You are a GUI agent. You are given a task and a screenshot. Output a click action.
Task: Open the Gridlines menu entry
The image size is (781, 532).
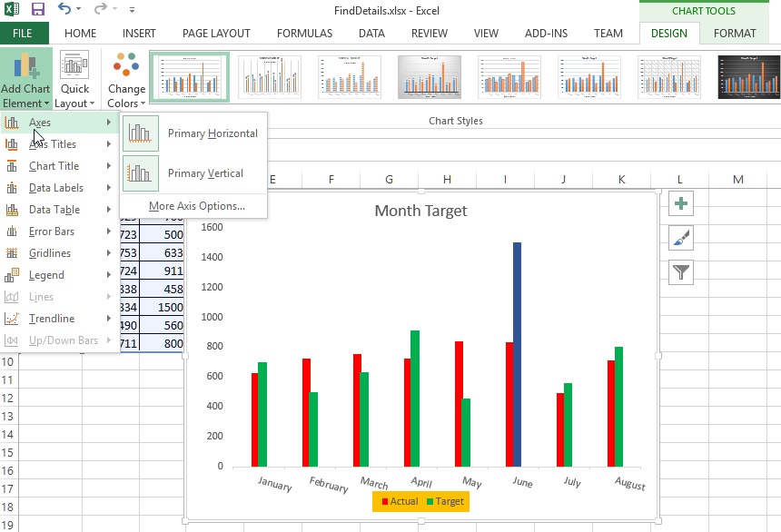click(x=60, y=253)
